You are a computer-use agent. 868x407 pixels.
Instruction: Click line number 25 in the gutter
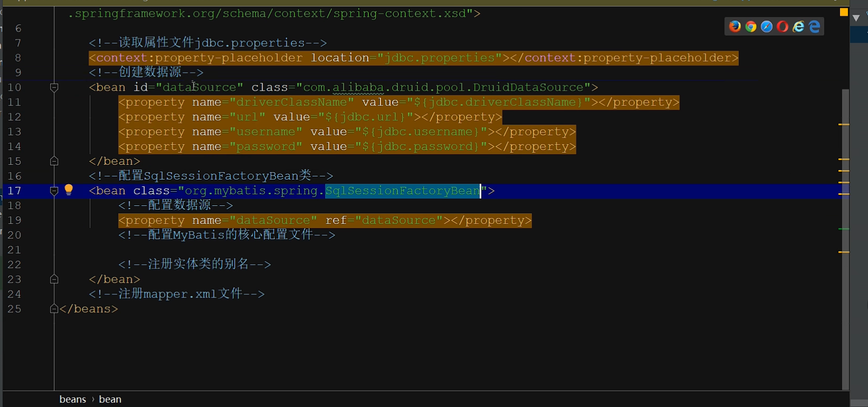(14, 309)
